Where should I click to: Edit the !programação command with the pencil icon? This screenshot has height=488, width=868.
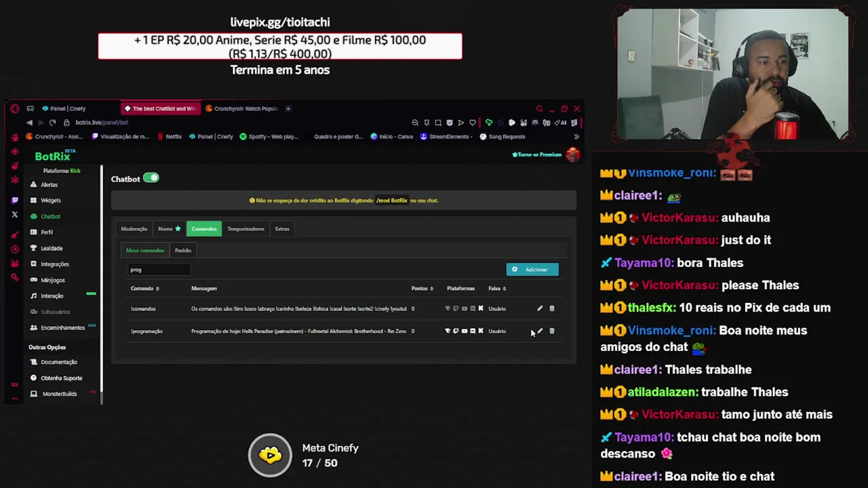[540, 331]
